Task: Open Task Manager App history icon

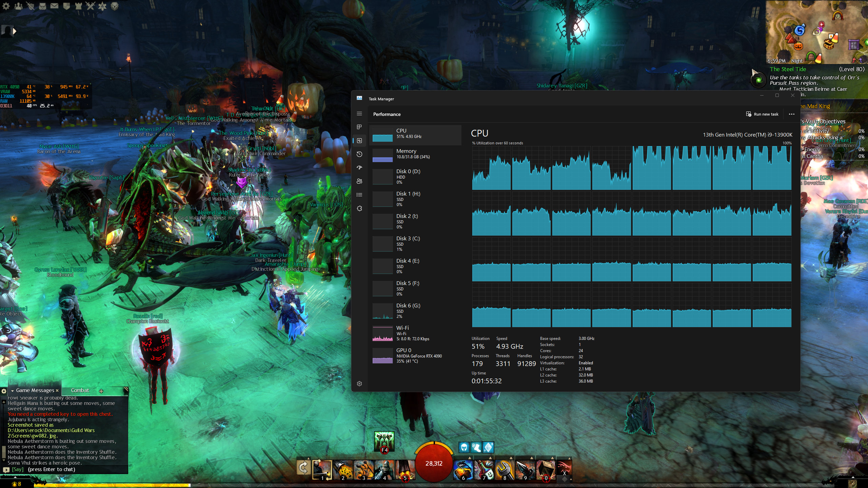Action: click(x=359, y=154)
